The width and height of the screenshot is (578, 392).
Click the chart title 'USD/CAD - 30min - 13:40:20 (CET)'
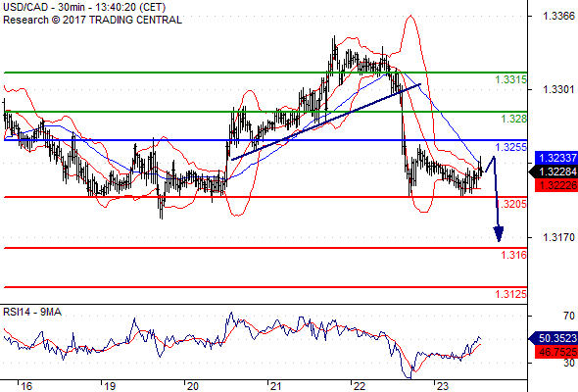tap(84, 7)
